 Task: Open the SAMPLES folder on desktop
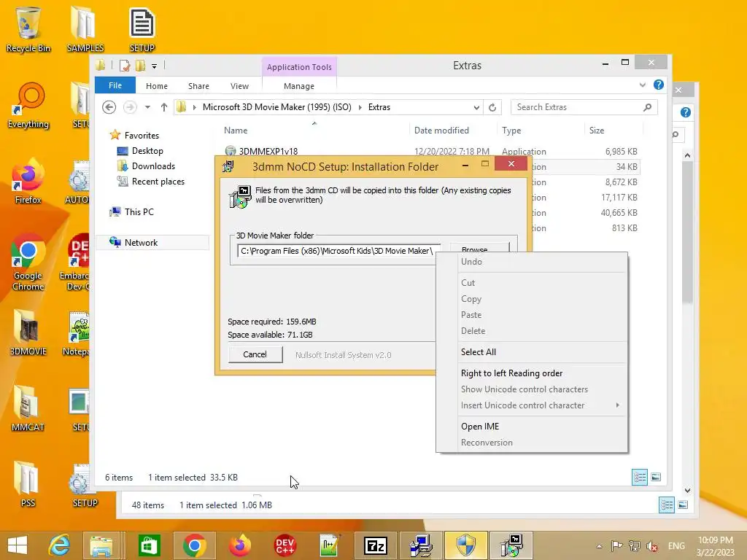click(x=85, y=28)
